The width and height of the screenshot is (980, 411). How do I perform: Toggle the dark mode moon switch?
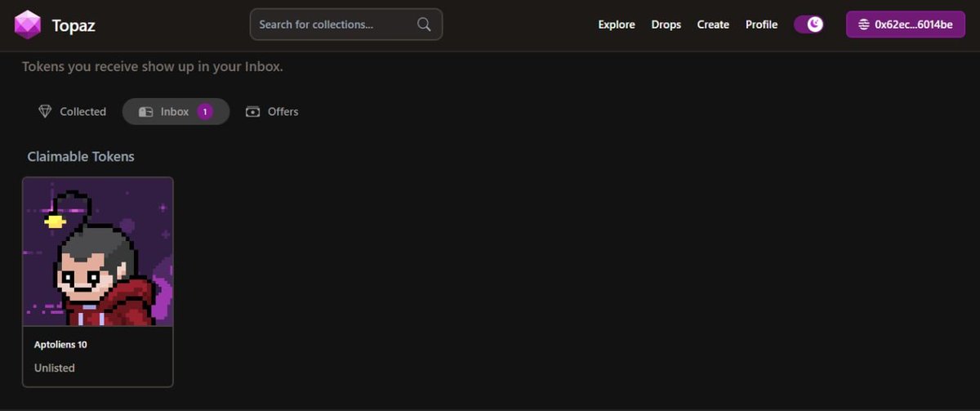tap(808, 25)
